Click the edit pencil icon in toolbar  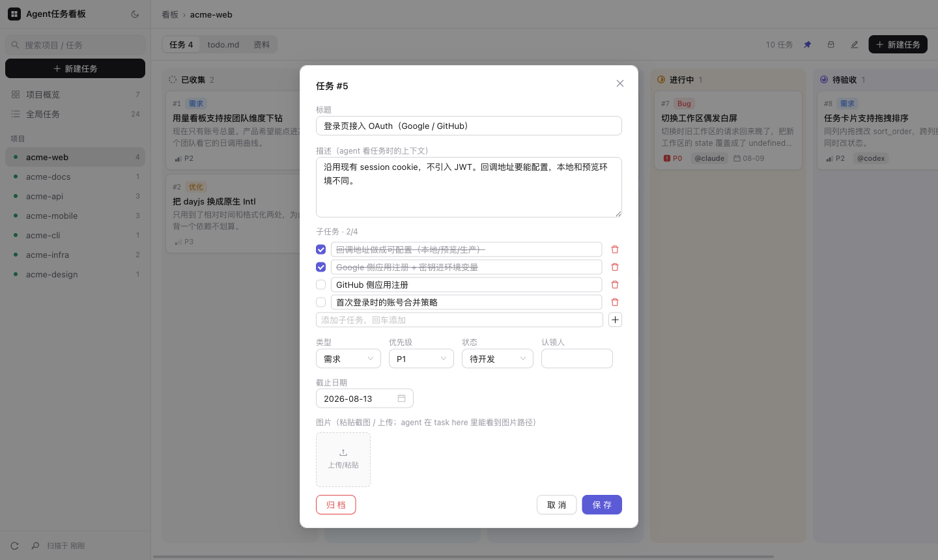(x=854, y=44)
